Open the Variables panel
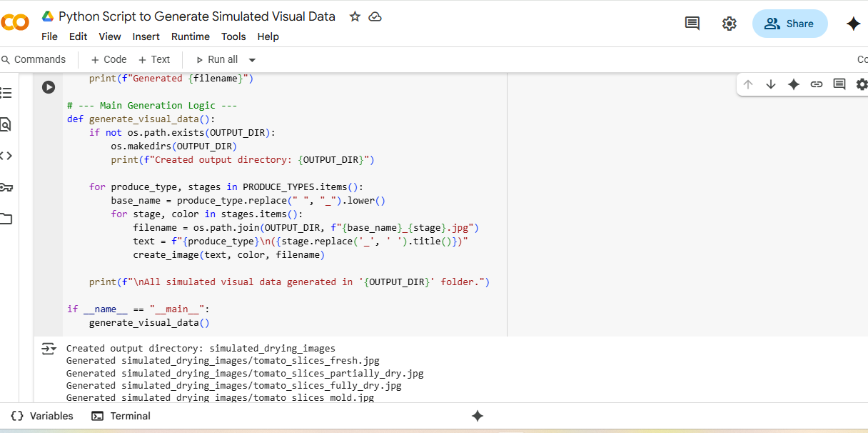The height and width of the screenshot is (433, 868). (42, 416)
